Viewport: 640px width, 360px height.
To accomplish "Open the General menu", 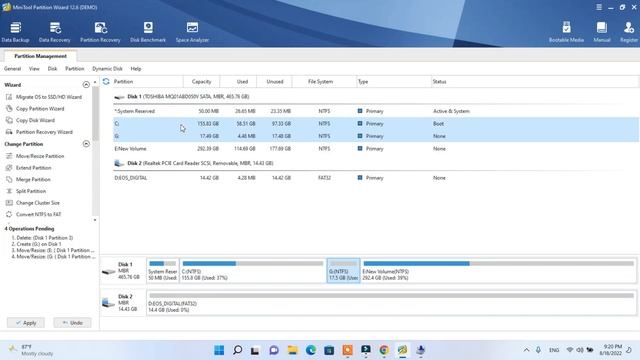I will (12, 69).
